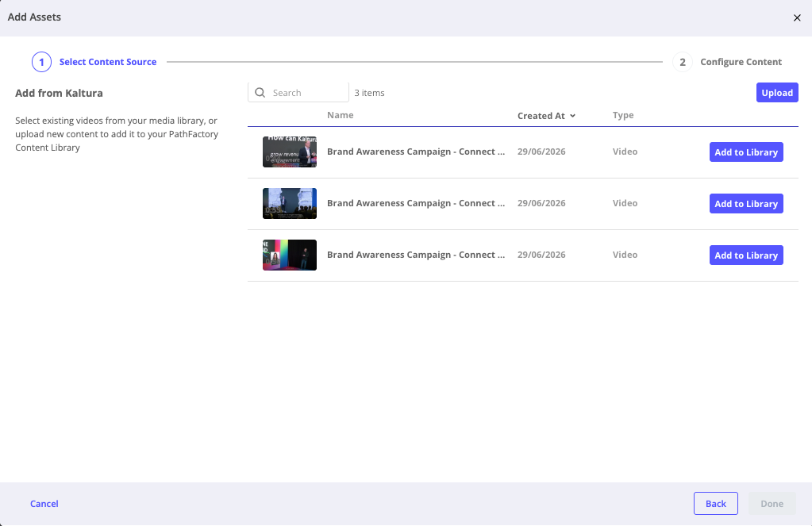Image resolution: width=812 pixels, height=526 pixels.
Task: Add the second listed video to the library
Action: (x=746, y=204)
